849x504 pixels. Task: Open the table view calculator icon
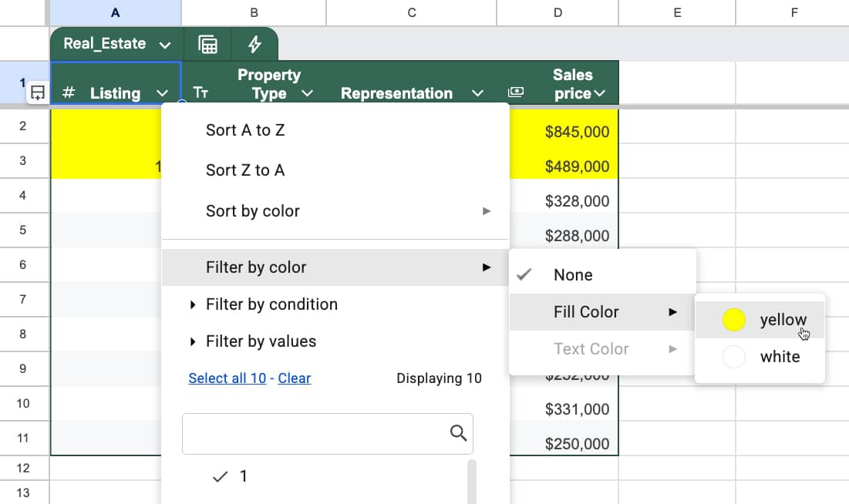point(207,45)
